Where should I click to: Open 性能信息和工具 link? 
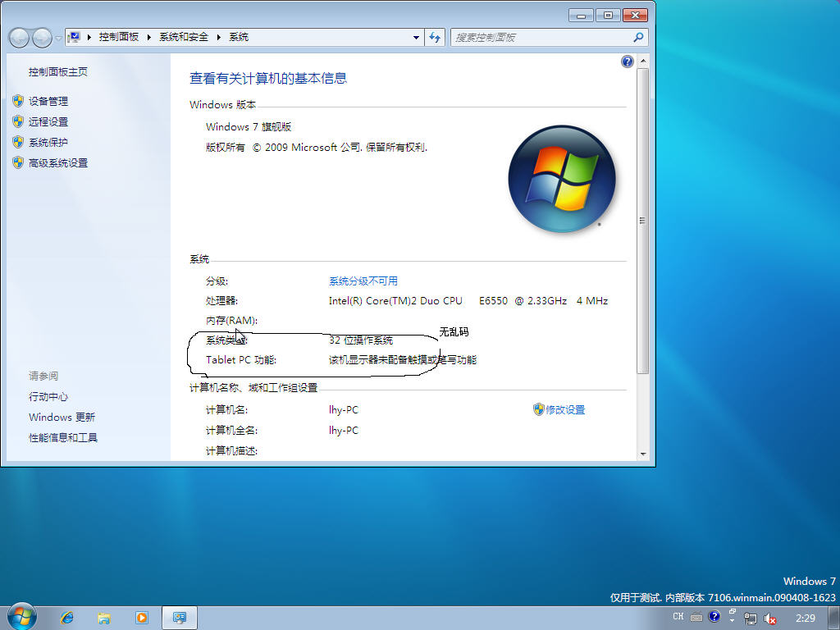tap(63, 438)
